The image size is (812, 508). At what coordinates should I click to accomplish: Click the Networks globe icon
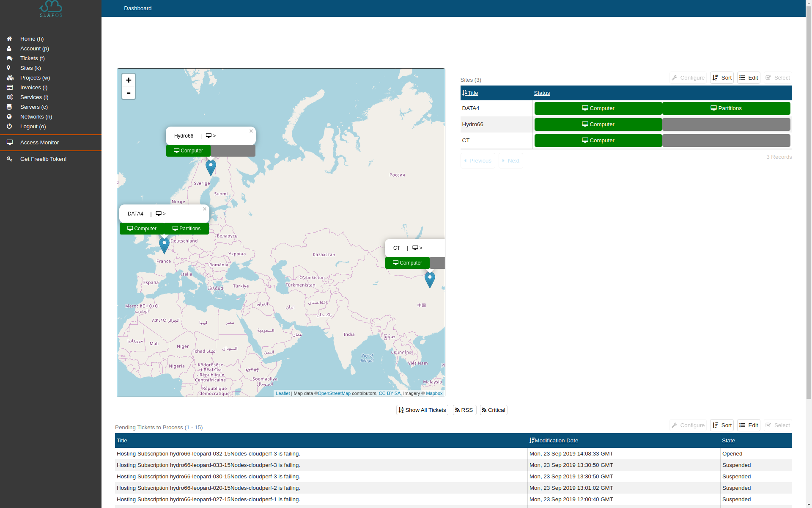[x=9, y=116]
